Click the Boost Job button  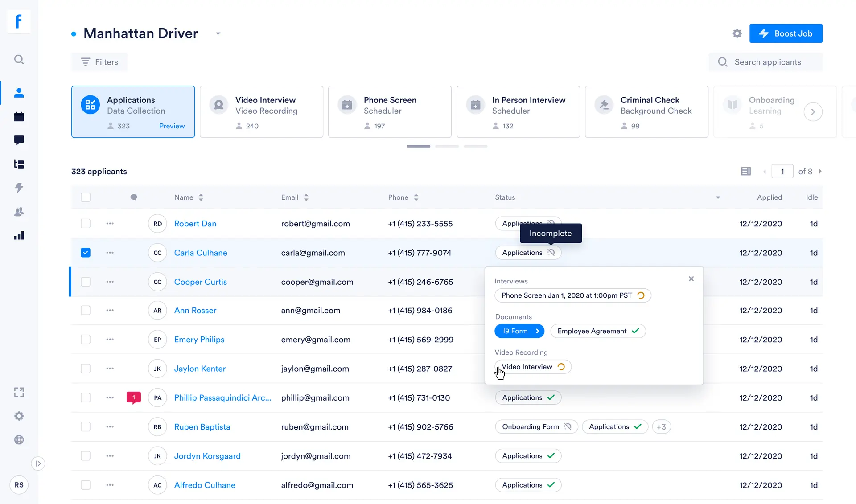[786, 33]
